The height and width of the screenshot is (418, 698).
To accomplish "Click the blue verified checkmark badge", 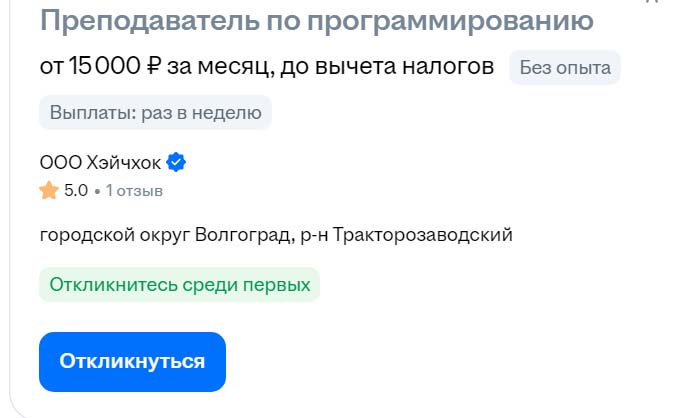I will [176, 162].
